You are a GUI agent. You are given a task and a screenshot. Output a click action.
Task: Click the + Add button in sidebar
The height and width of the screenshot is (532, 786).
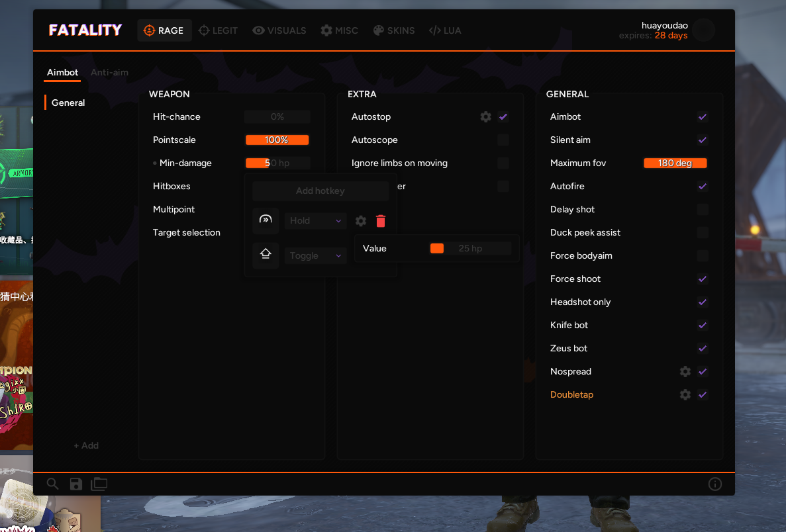(86, 445)
